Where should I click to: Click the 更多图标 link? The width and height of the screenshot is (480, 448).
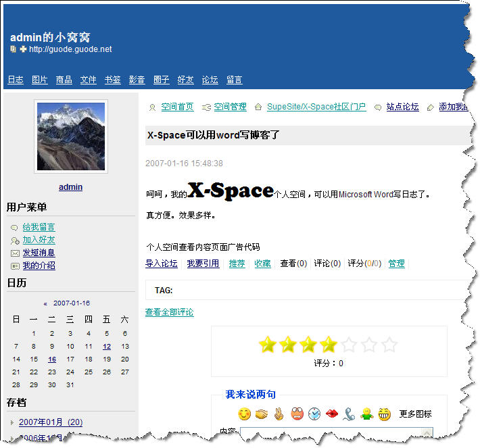(415, 414)
